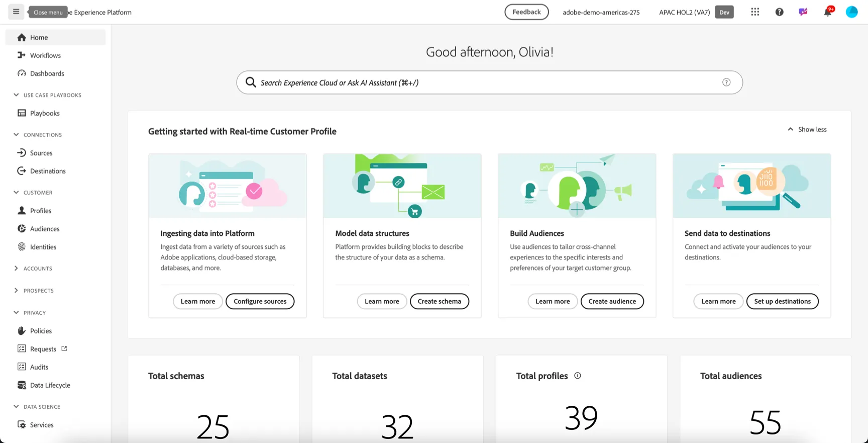Click the Identities fingerprint icon
Viewport: 868px width, 443px height.
tap(22, 247)
